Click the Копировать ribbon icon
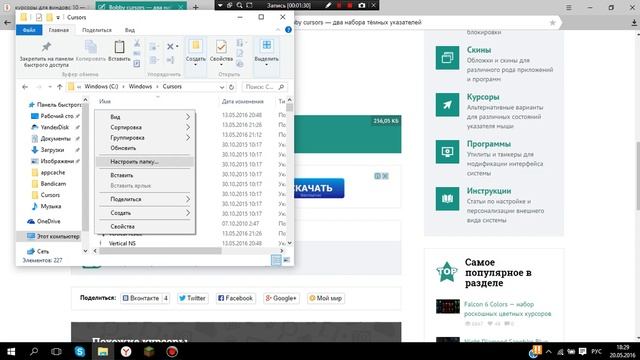This screenshot has height=360, width=640. coord(91,47)
